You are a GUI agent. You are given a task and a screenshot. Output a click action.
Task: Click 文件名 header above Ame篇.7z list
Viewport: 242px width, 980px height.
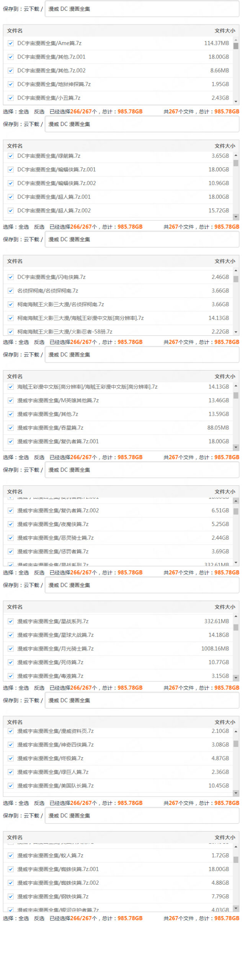click(x=15, y=31)
